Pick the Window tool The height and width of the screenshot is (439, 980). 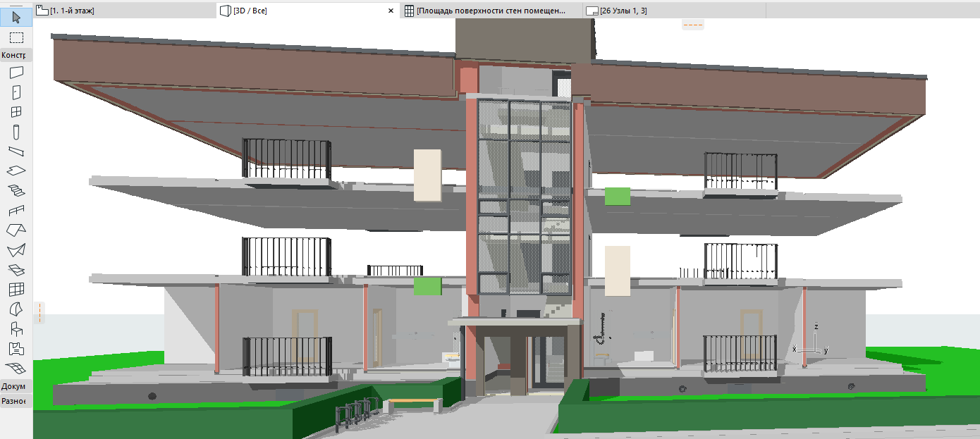pos(16,111)
